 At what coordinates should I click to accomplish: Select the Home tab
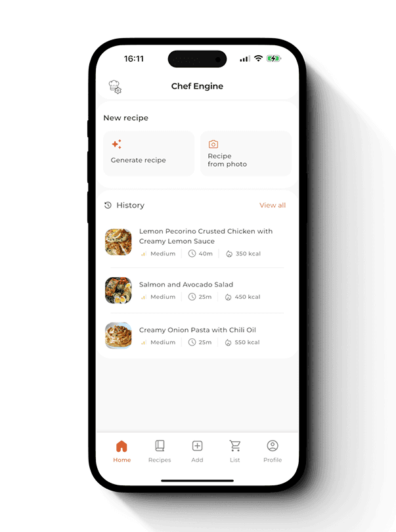click(121, 451)
